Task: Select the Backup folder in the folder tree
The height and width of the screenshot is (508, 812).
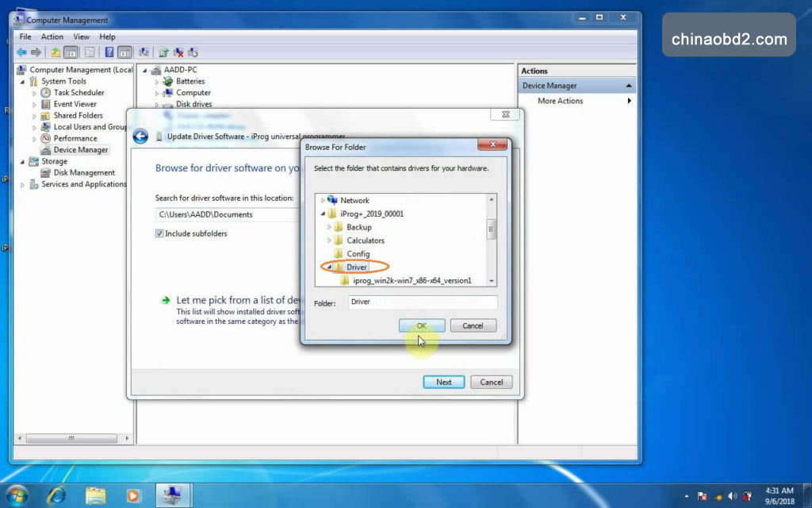Action: click(359, 228)
